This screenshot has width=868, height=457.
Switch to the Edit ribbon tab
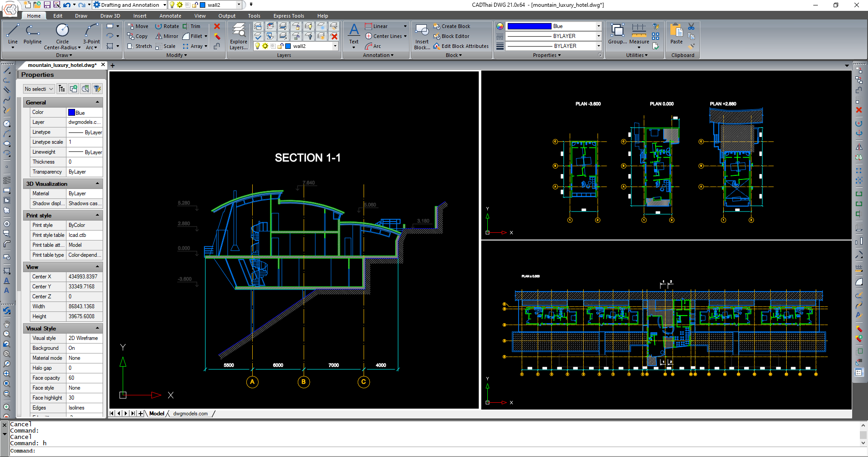58,16
